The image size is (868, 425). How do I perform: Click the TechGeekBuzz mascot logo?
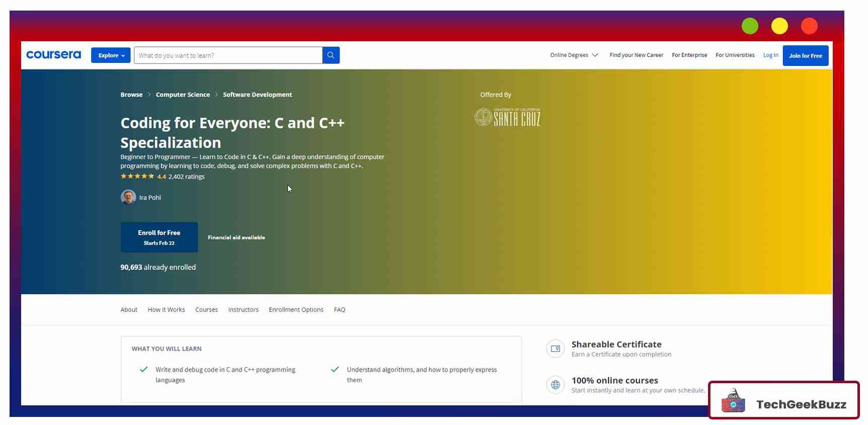pyautogui.click(x=733, y=401)
